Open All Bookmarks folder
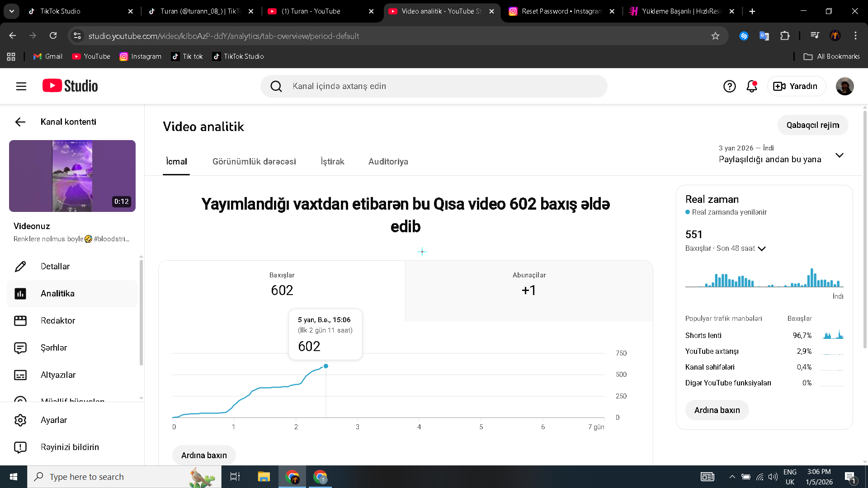Viewport: 868px width, 488px height. 831,56
